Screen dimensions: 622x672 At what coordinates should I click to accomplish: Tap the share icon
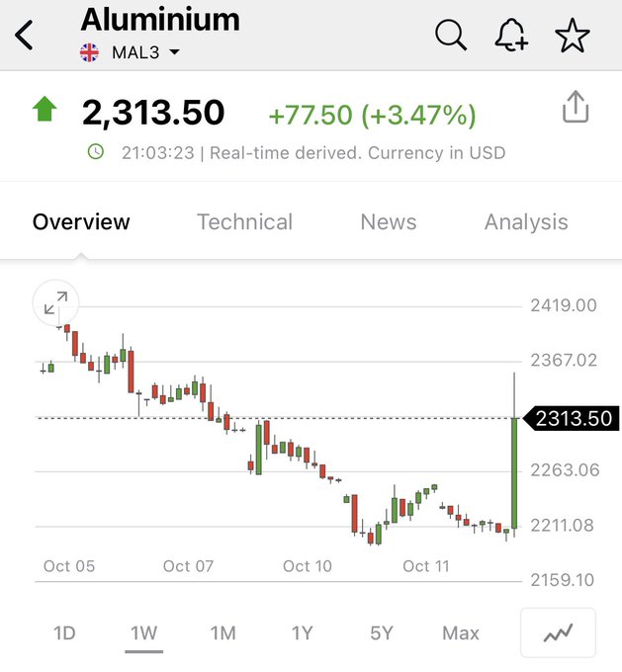(x=576, y=108)
